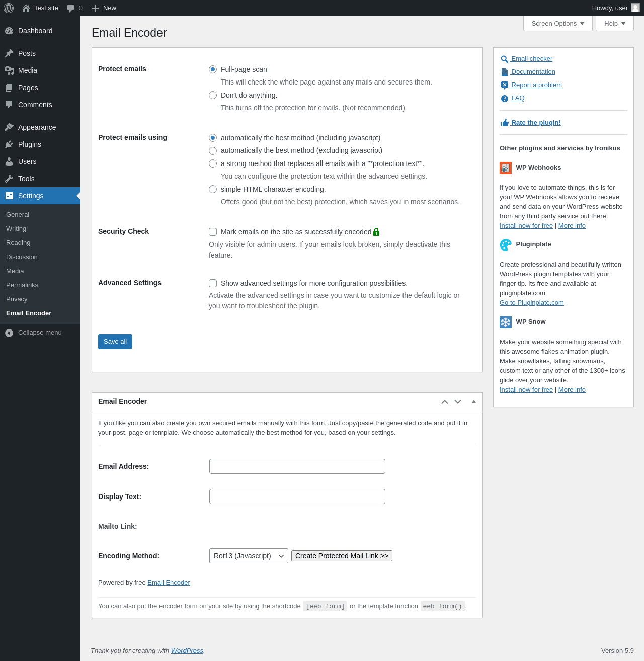Focus the Email Address input field
The height and width of the screenshot is (661, 644).
click(297, 466)
